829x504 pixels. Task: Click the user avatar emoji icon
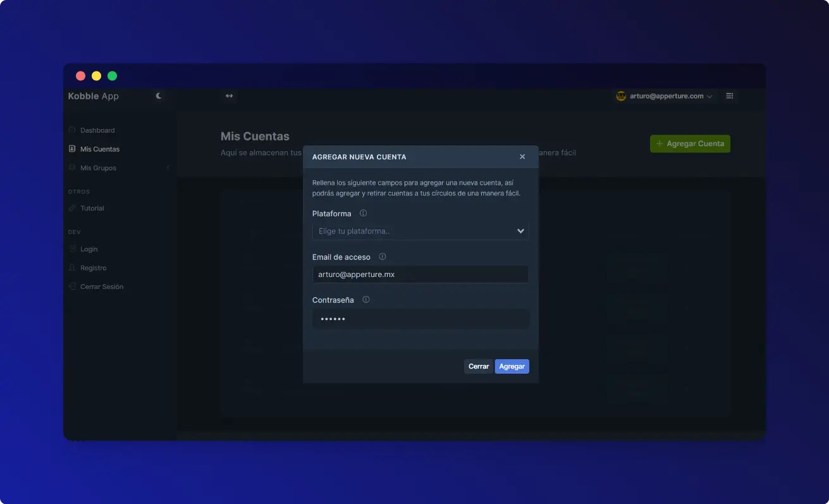tap(621, 96)
